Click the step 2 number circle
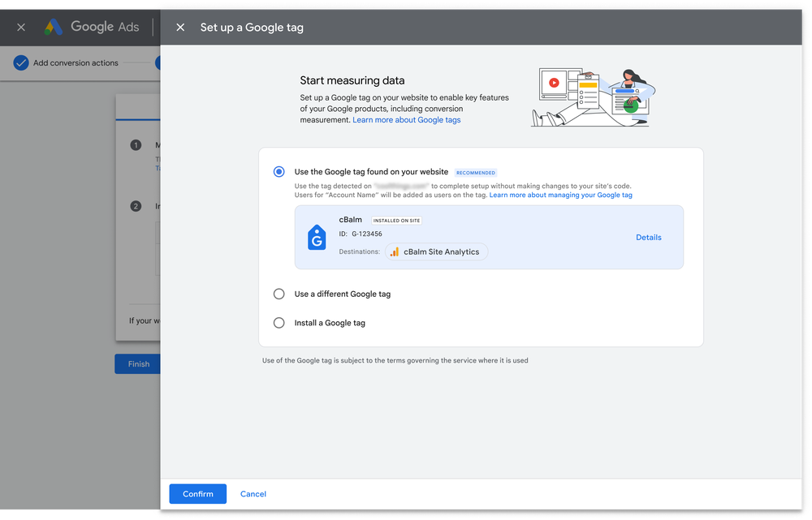 coord(136,206)
